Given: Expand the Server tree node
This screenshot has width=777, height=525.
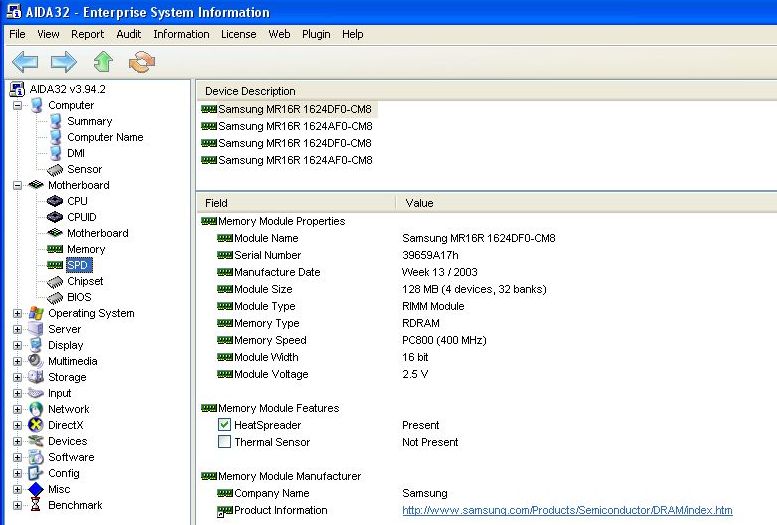Looking at the screenshot, I should coord(17,329).
